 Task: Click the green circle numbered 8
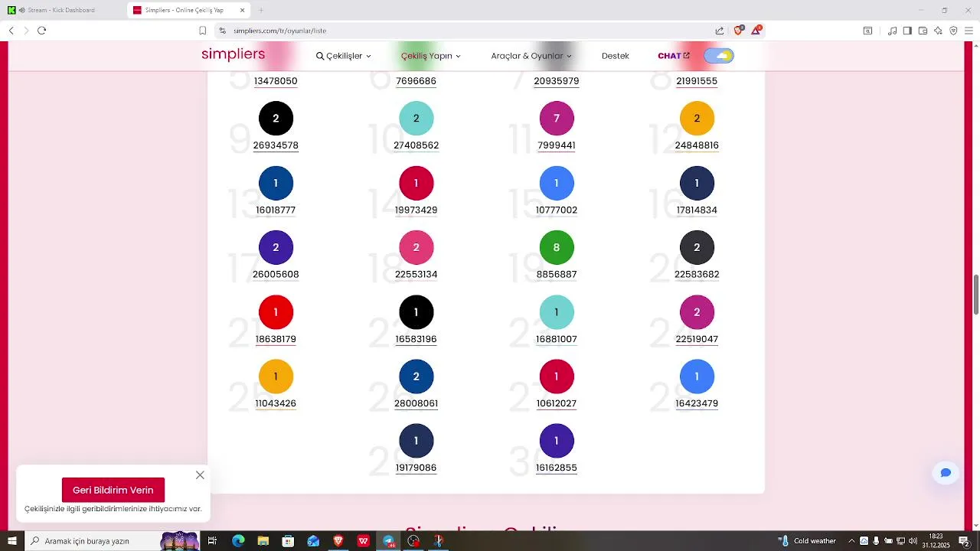pyautogui.click(x=557, y=247)
